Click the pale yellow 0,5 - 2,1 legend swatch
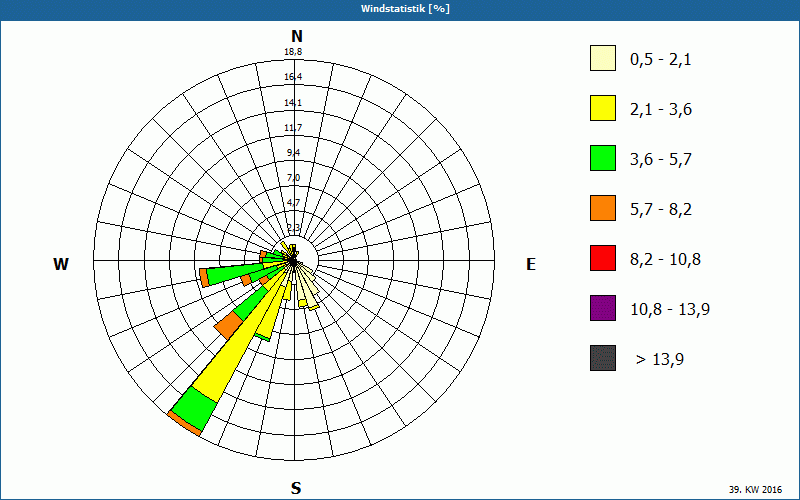The height and width of the screenshot is (500, 800). click(603, 58)
